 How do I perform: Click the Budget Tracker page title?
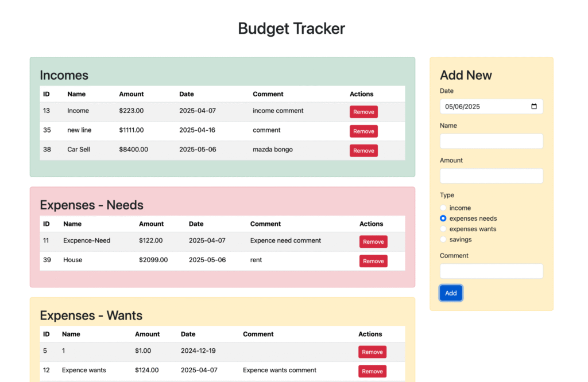[291, 28]
